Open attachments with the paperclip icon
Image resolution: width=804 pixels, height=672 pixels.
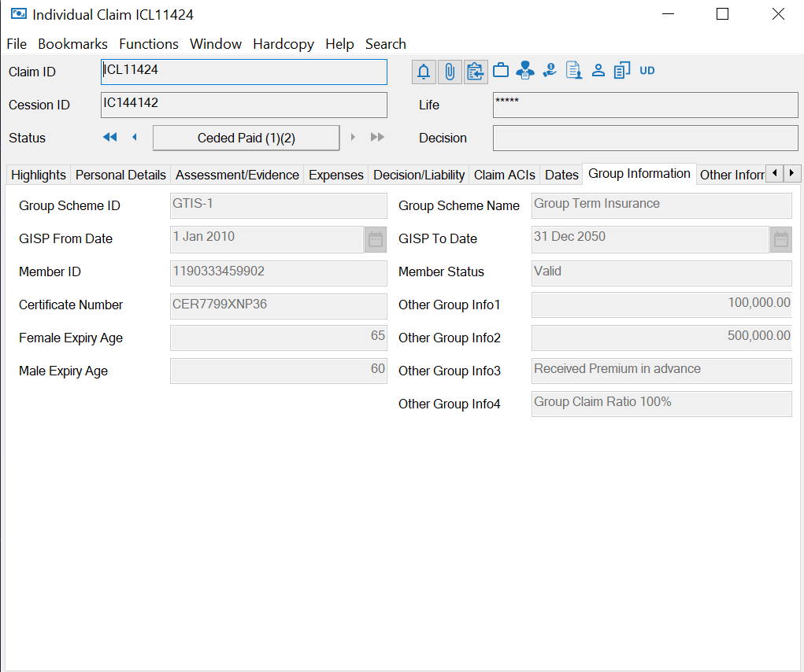click(x=449, y=72)
